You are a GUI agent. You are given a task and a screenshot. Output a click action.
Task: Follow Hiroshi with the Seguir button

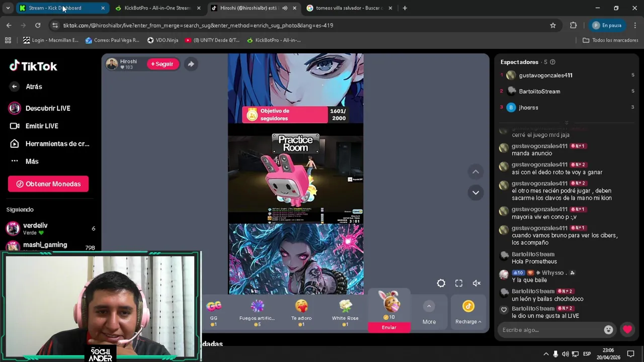163,64
